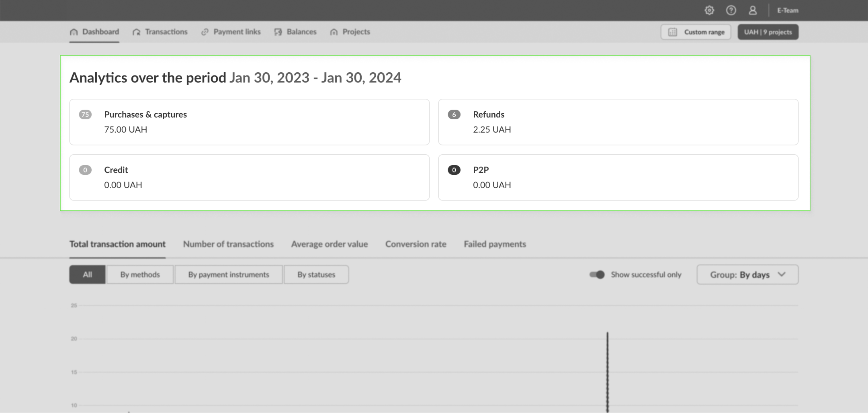Image resolution: width=868 pixels, height=413 pixels.
Task: Open the user profile icon
Action: (753, 10)
